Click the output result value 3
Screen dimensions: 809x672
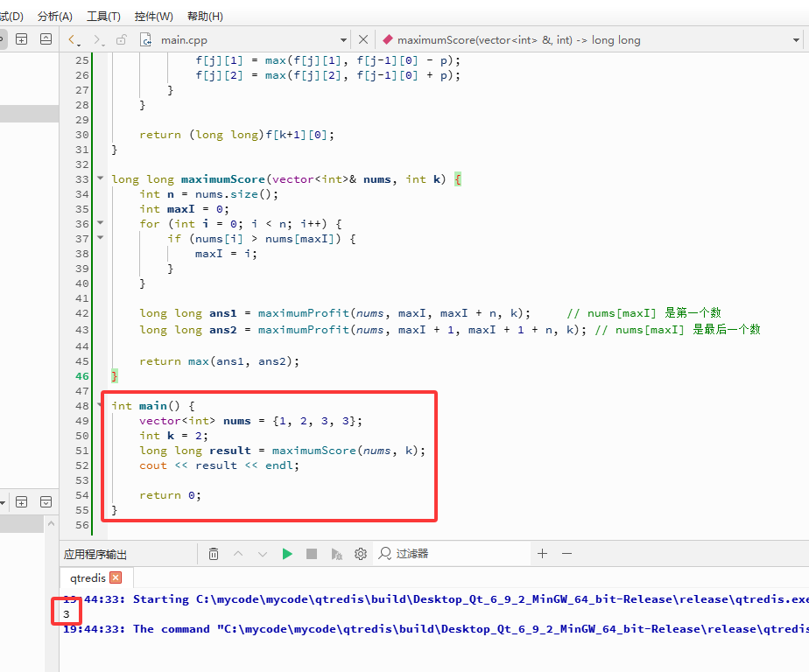coord(66,614)
